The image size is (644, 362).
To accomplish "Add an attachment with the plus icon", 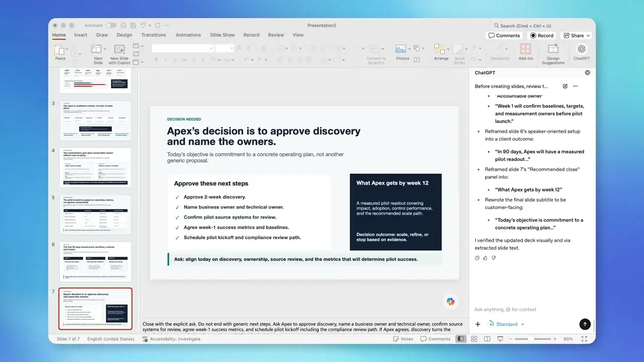I will point(478,324).
